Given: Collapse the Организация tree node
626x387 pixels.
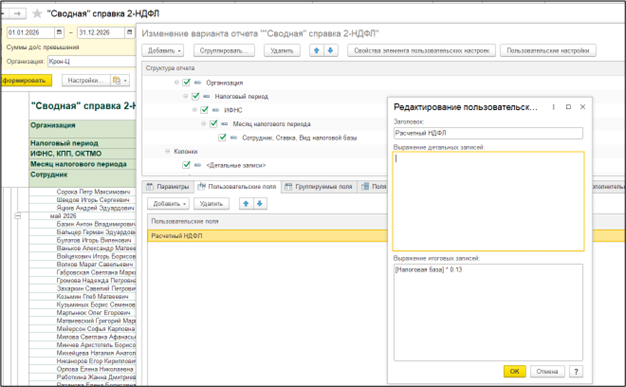Looking at the screenshot, I should click(x=176, y=83).
